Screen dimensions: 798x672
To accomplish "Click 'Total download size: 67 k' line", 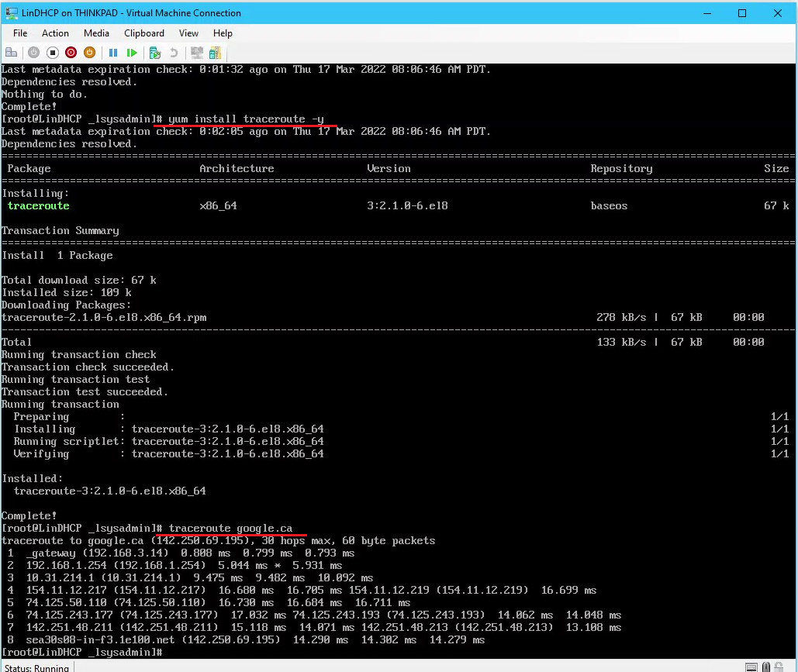I will (x=79, y=281).
